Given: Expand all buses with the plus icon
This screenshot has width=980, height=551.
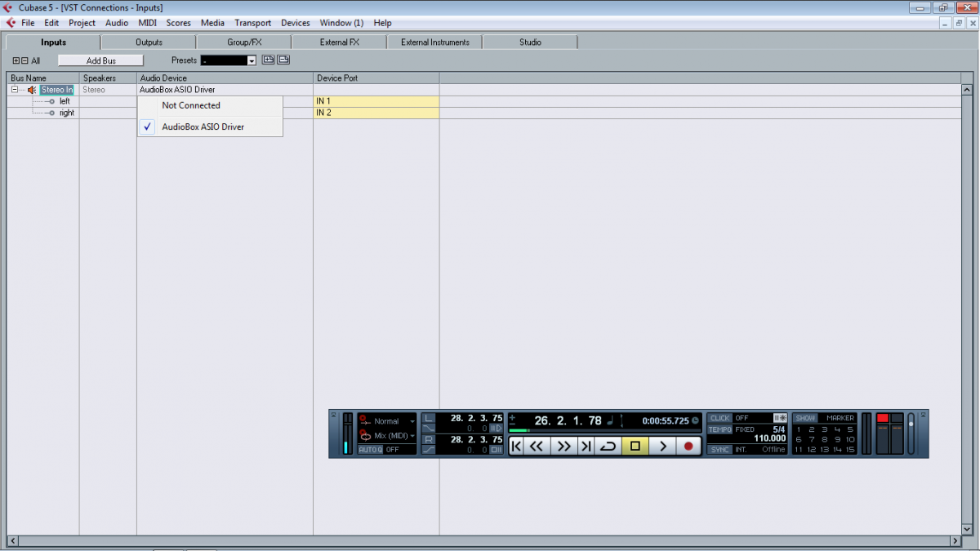Looking at the screenshot, I should [16, 60].
